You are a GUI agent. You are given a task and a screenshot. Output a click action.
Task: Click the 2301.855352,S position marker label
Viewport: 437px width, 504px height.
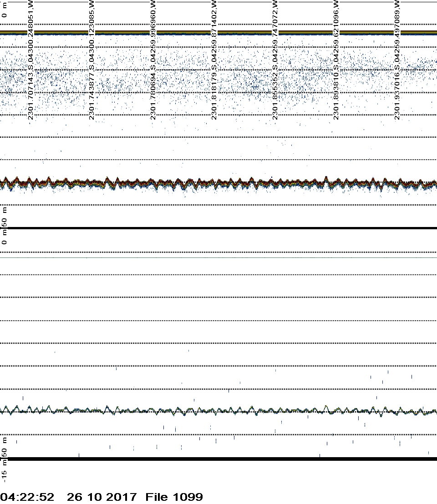pos(275,60)
